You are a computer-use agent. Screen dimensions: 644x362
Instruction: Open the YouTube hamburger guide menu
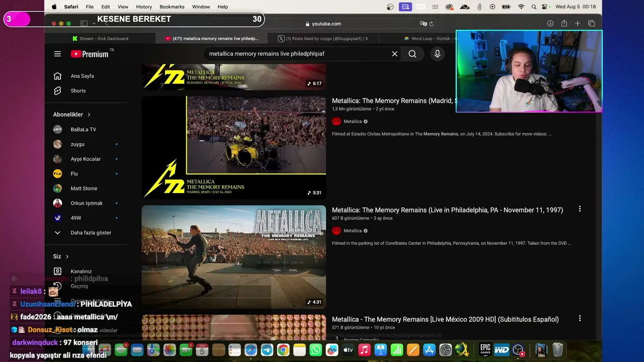[57, 54]
